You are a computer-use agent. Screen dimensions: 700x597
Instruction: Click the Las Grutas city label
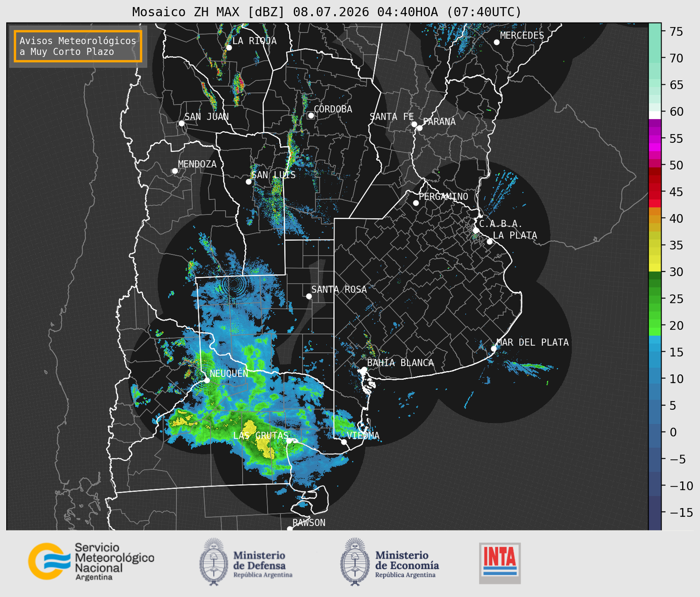click(261, 436)
